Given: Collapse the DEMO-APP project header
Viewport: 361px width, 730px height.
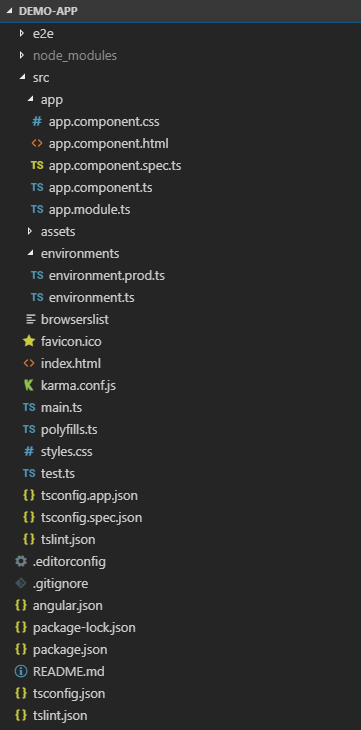Looking at the screenshot, I should [9, 11].
